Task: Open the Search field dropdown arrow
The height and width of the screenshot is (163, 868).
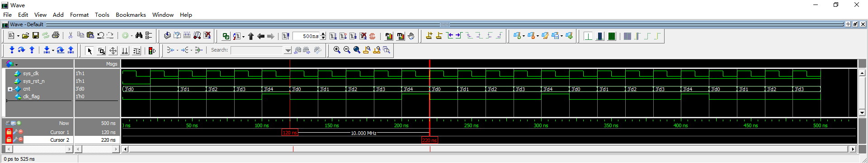Action: click(288, 51)
